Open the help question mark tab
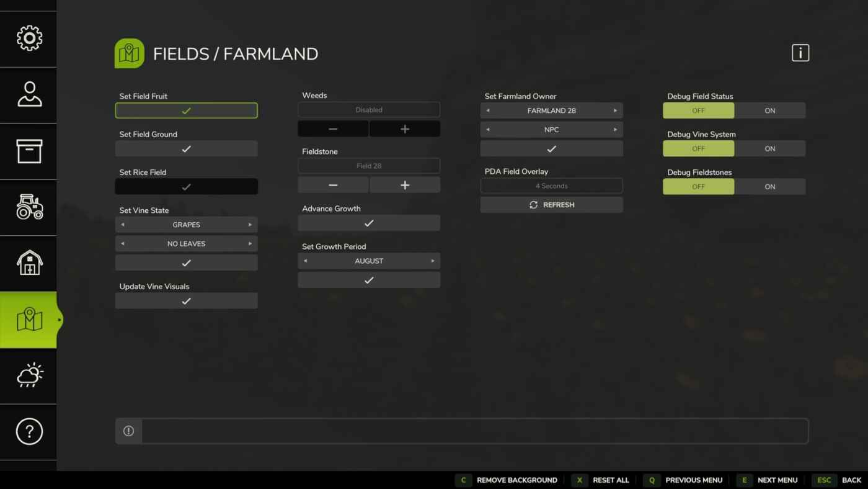 [x=29, y=431]
